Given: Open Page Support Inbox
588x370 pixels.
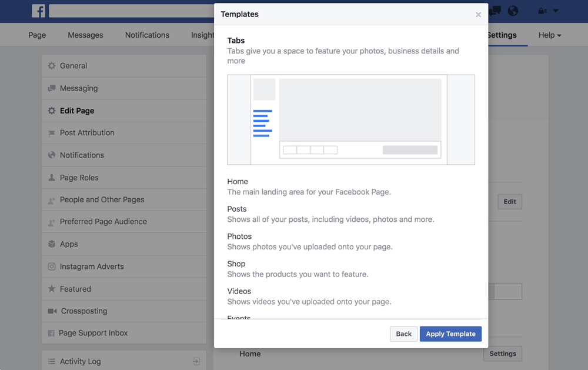Looking at the screenshot, I should (x=124, y=333).
